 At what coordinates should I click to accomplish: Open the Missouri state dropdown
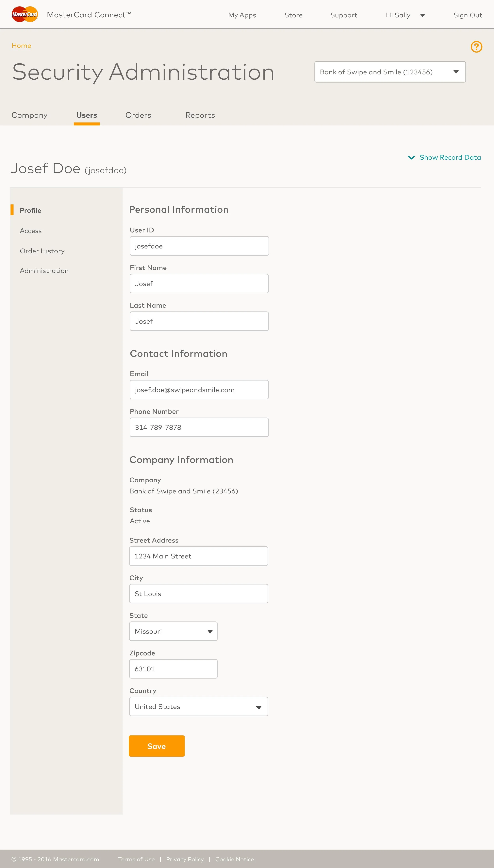click(x=173, y=631)
